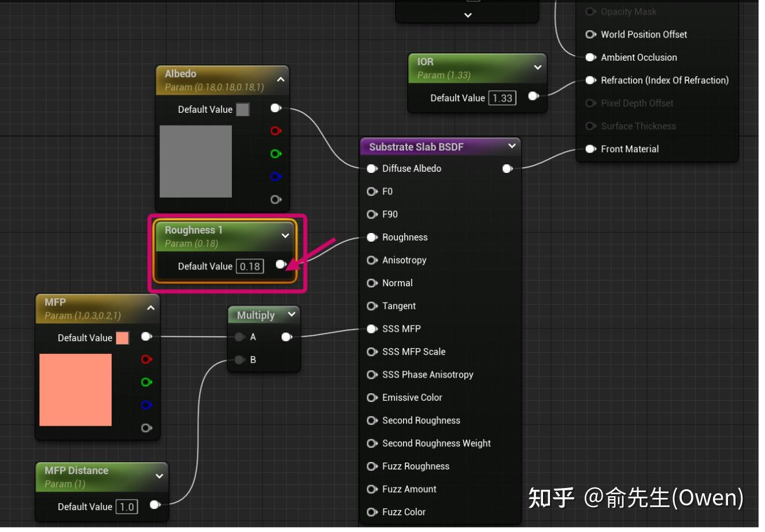Click the F0 input pin on the BSDF node
The width and height of the screenshot is (765, 532).
pyautogui.click(x=372, y=191)
